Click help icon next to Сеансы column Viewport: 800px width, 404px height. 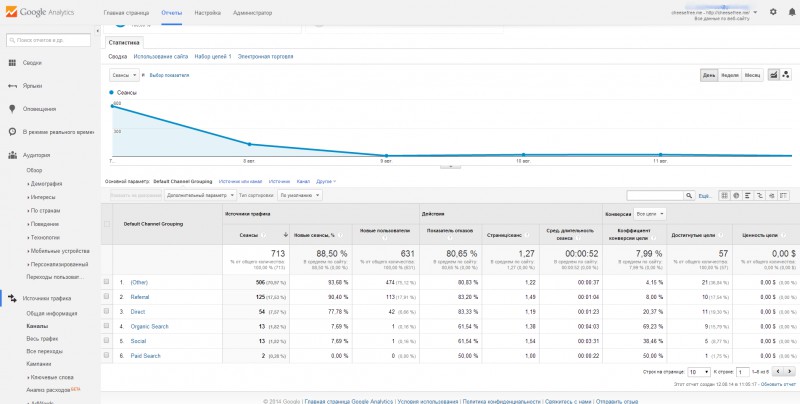(263, 235)
